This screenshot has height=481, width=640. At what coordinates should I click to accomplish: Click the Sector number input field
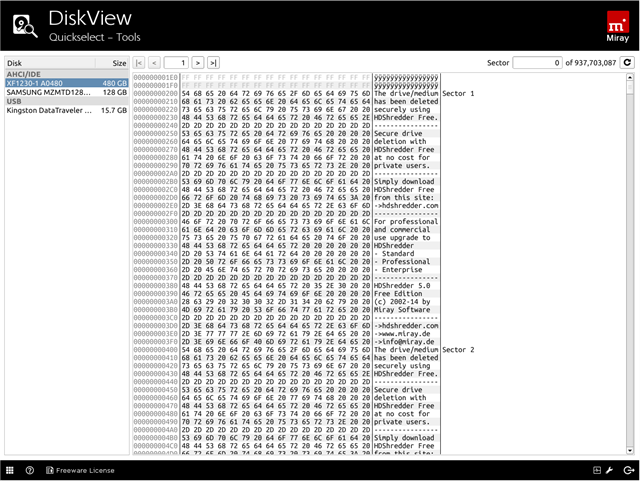pyautogui.click(x=538, y=63)
